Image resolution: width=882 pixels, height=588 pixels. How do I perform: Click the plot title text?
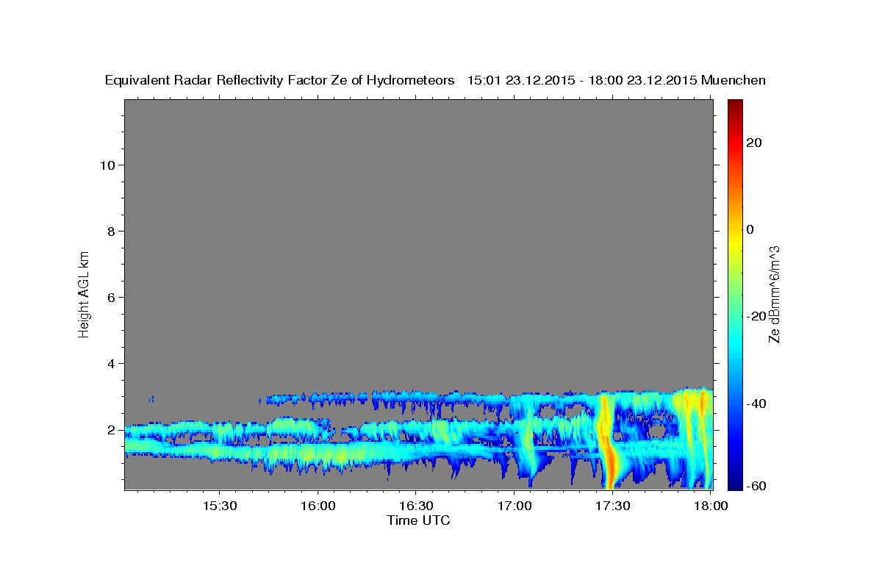(x=436, y=81)
